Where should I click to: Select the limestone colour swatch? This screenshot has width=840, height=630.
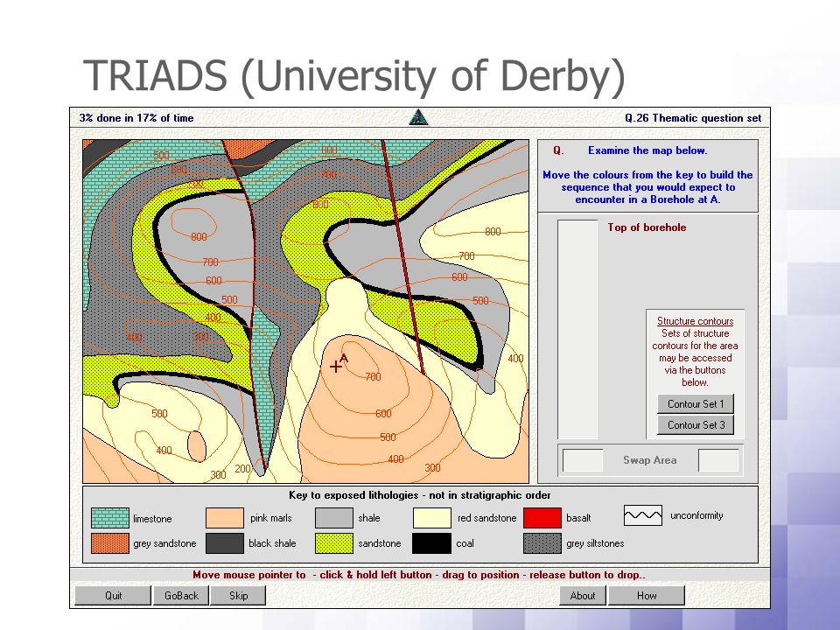pyautogui.click(x=110, y=518)
